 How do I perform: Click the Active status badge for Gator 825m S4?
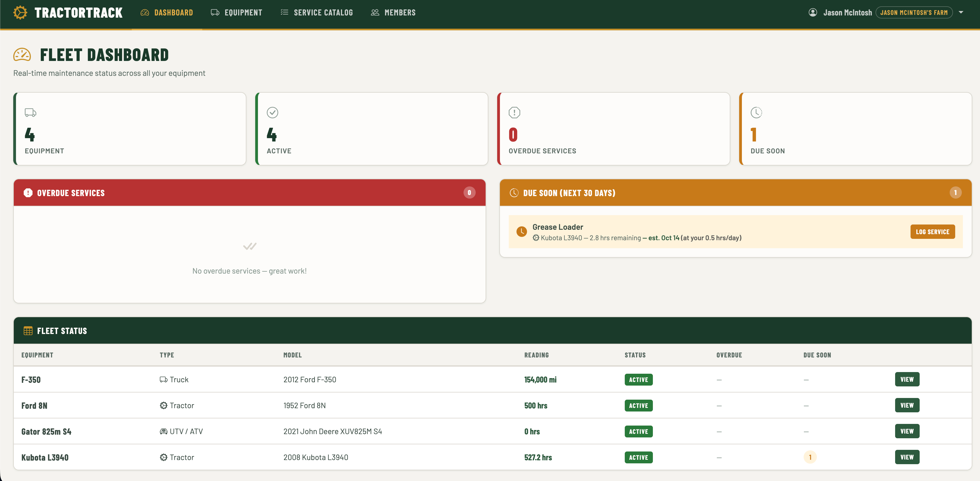point(638,431)
